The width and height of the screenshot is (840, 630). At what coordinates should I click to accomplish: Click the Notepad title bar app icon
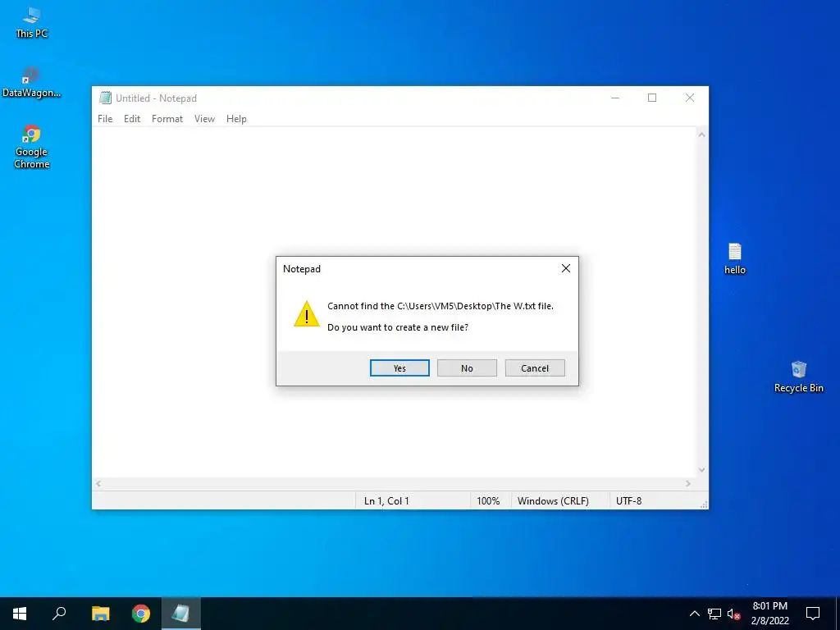tap(105, 98)
